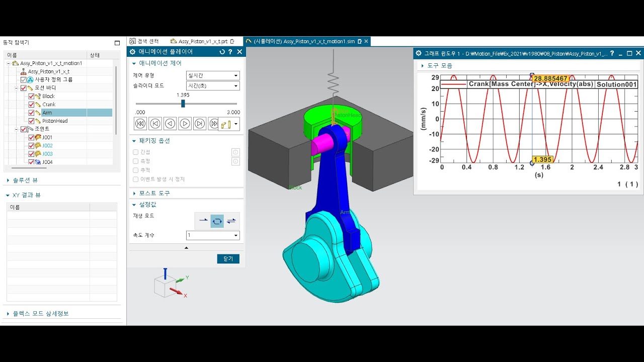
Task: Uncheck the PistonHead motion body
Action: (32, 121)
